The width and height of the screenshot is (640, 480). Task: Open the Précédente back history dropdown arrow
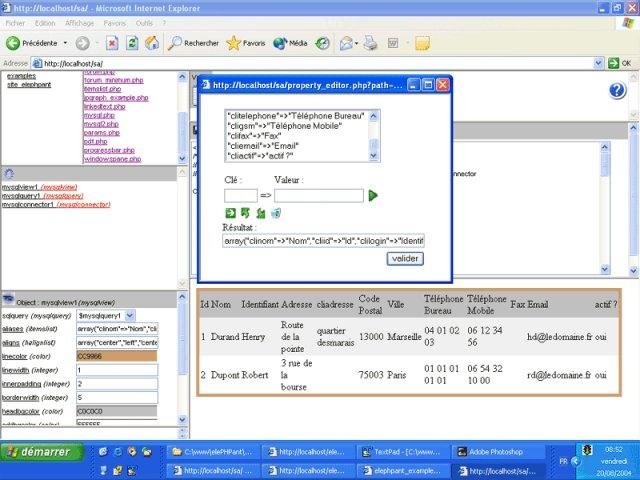click(66, 43)
